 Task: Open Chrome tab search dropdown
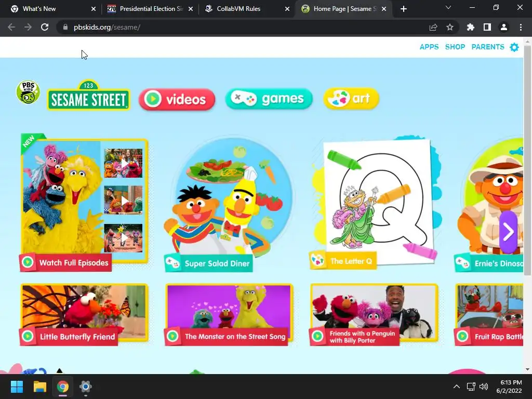point(448,7)
